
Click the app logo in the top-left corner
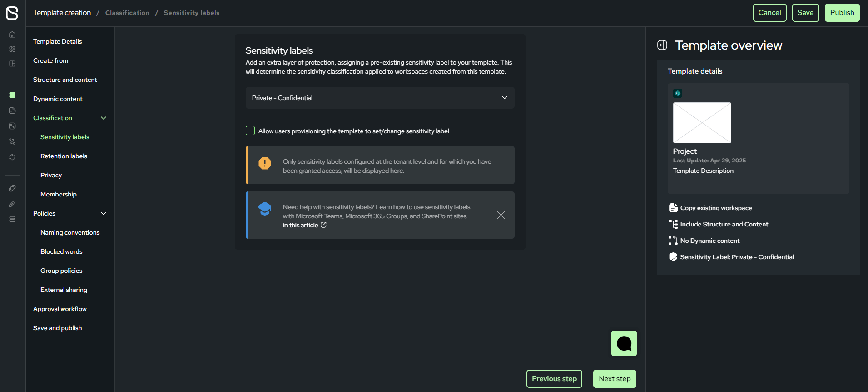click(12, 13)
